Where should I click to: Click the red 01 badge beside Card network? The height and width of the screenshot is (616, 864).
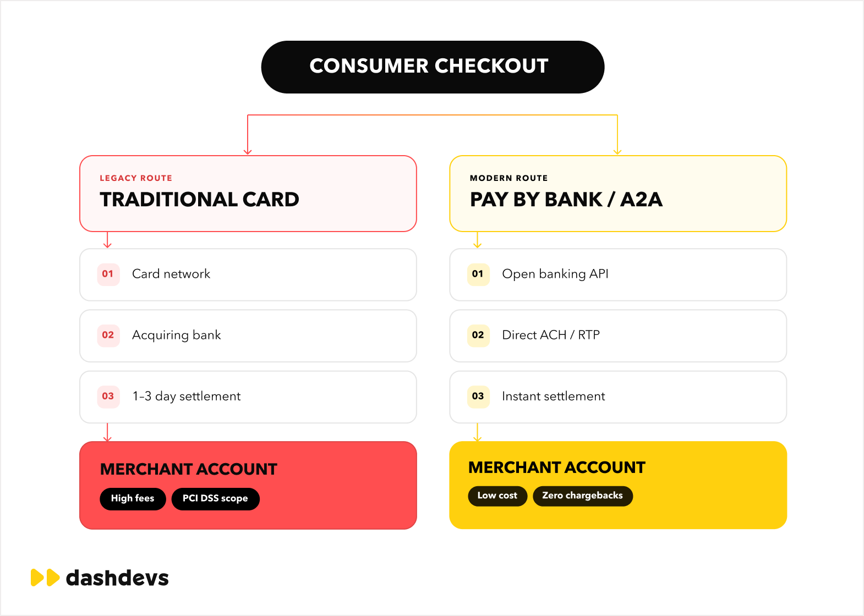[x=108, y=274]
